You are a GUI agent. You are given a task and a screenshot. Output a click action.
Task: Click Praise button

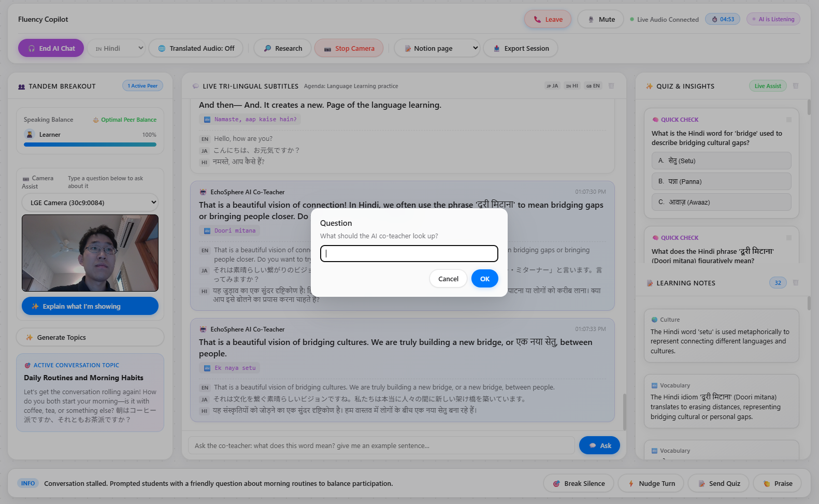coord(777,483)
